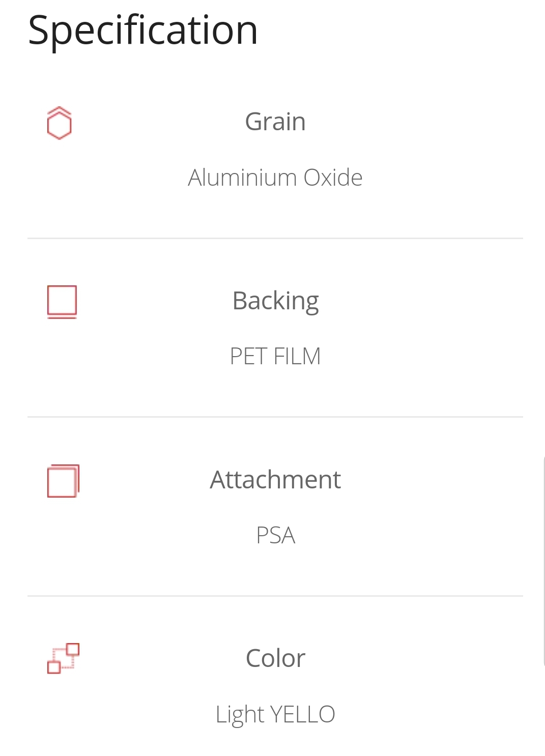The width and height of the screenshot is (545, 756).
Task: Tap the Backing label
Action: click(x=275, y=301)
